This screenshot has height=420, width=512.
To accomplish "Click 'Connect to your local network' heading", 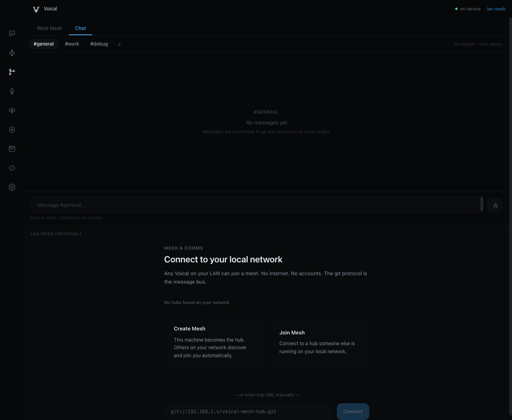I will [223, 260].
